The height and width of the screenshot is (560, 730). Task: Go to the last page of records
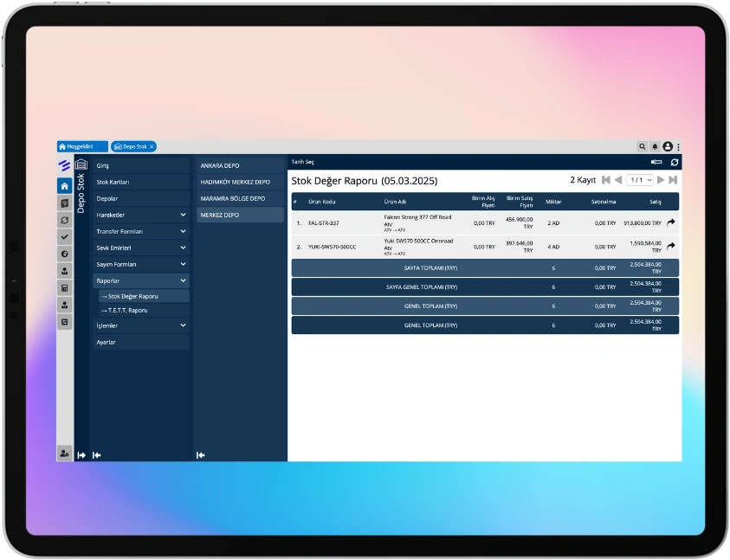pyautogui.click(x=673, y=180)
